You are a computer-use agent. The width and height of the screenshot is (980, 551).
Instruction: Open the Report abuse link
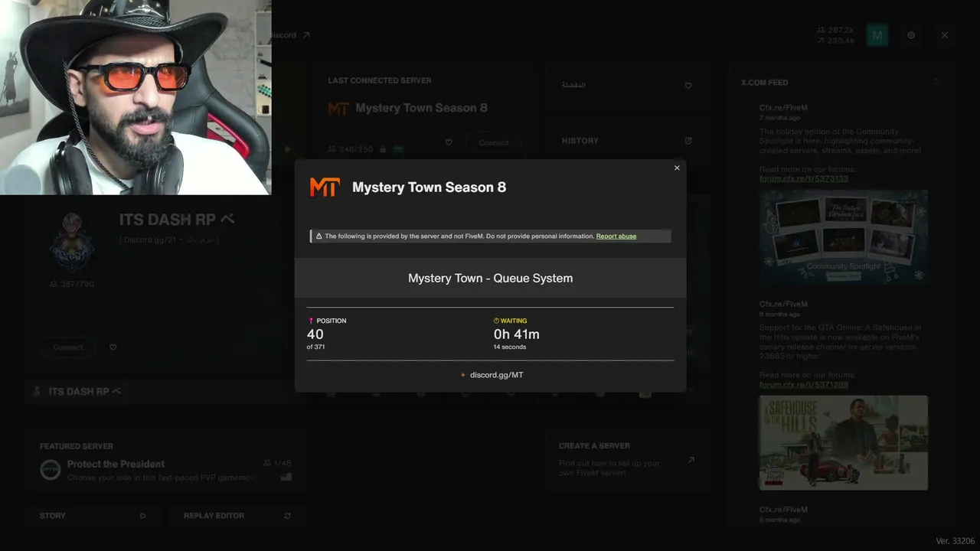[616, 236]
